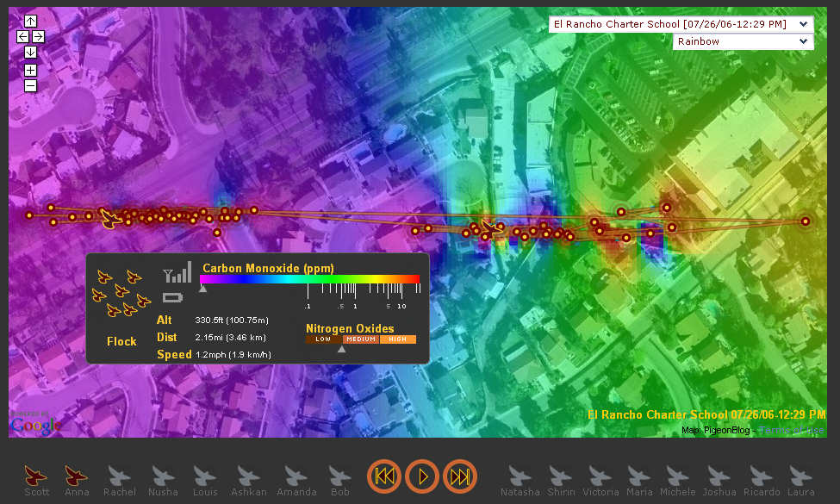Viewport: 840px width, 504px height.
Task: Pan the map down with the arrow
Action: point(30,52)
